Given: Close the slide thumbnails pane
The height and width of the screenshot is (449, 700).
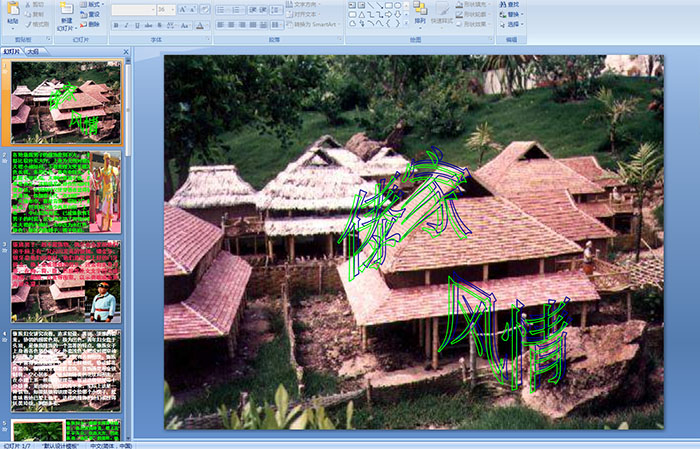Looking at the screenshot, I should point(126,52).
